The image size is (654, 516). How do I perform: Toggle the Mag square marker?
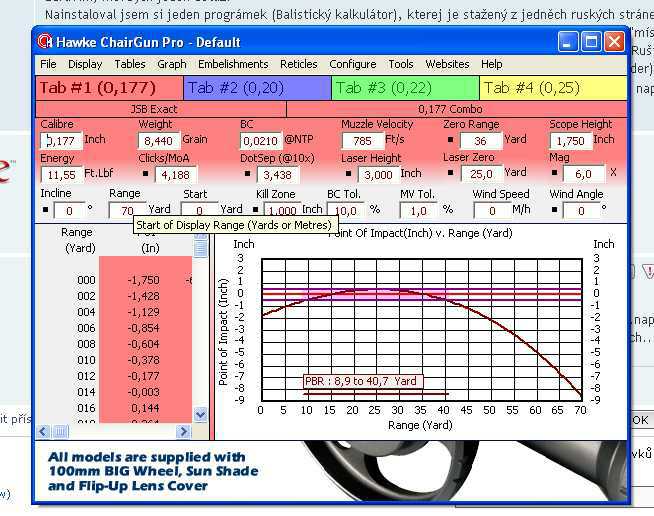[554, 172]
